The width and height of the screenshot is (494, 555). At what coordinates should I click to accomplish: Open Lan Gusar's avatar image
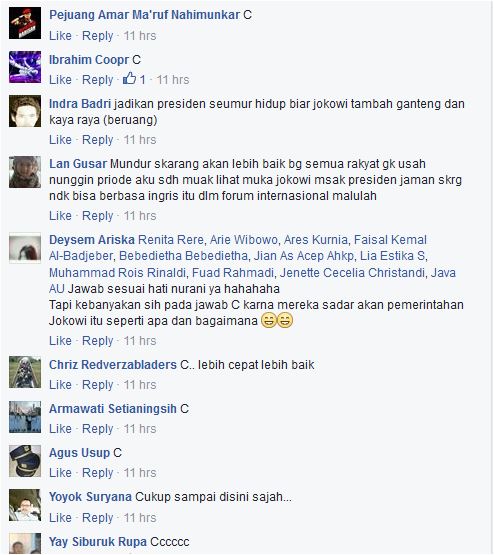coord(25,172)
